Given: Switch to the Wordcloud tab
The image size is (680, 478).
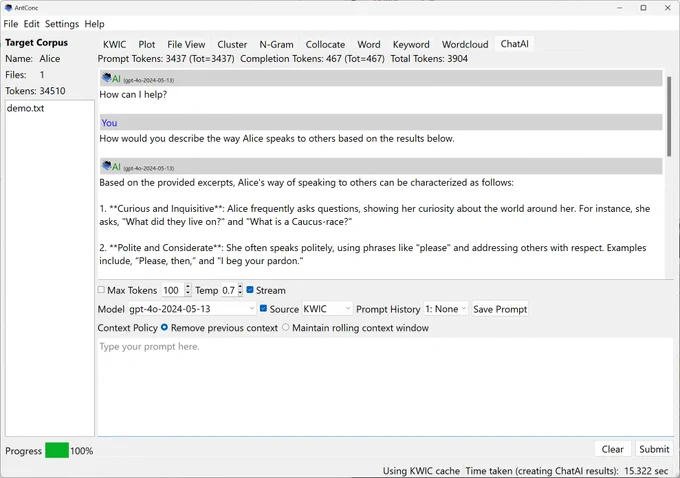Looking at the screenshot, I should (465, 44).
